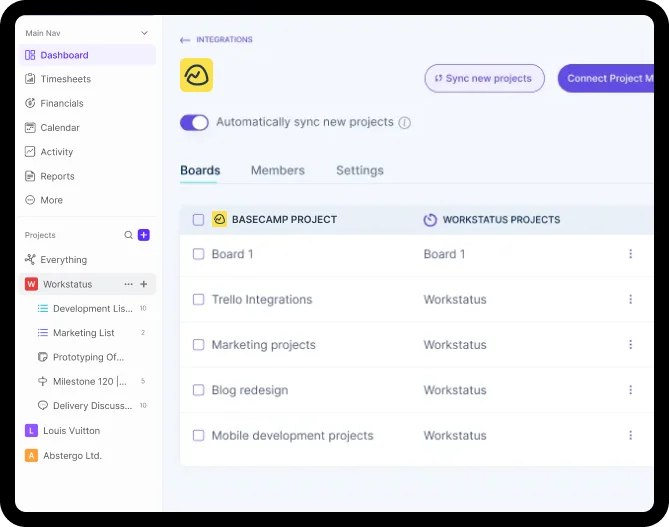Open options menu for Trello Integrations row
The width and height of the screenshot is (669, 527).
(x=630, y=299)
